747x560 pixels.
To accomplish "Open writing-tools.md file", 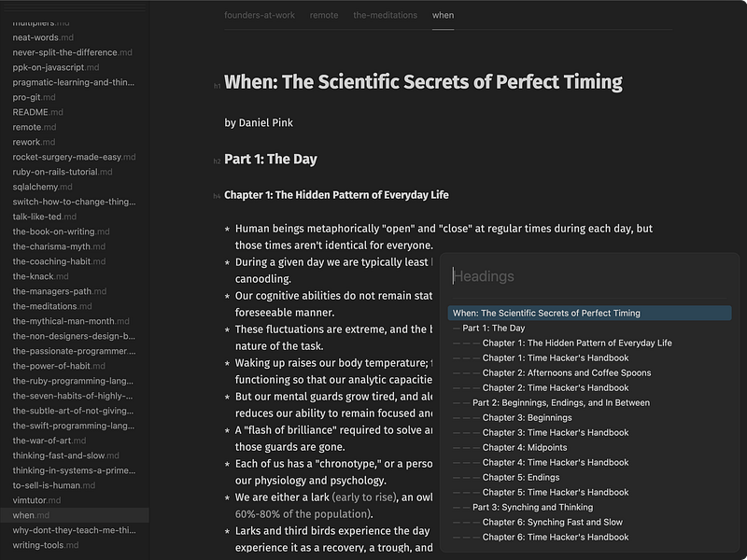I will click(45, 545).
